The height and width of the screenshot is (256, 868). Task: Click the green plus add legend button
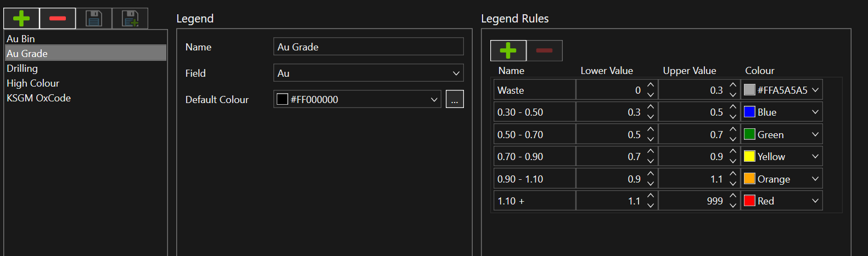pyautogui.click(x=21, y=19)
